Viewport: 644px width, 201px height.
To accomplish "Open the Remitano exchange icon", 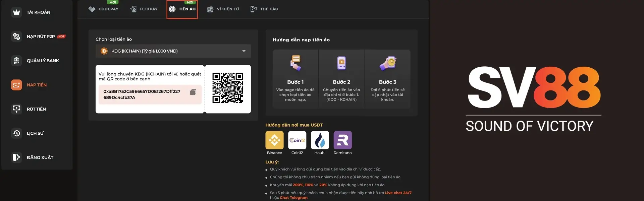I will click(342, 140).
